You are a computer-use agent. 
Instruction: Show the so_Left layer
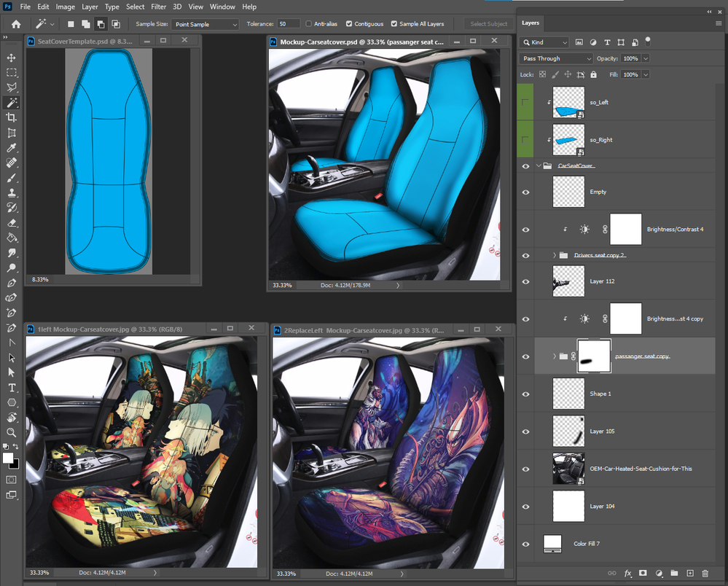[x=525, y=102]
